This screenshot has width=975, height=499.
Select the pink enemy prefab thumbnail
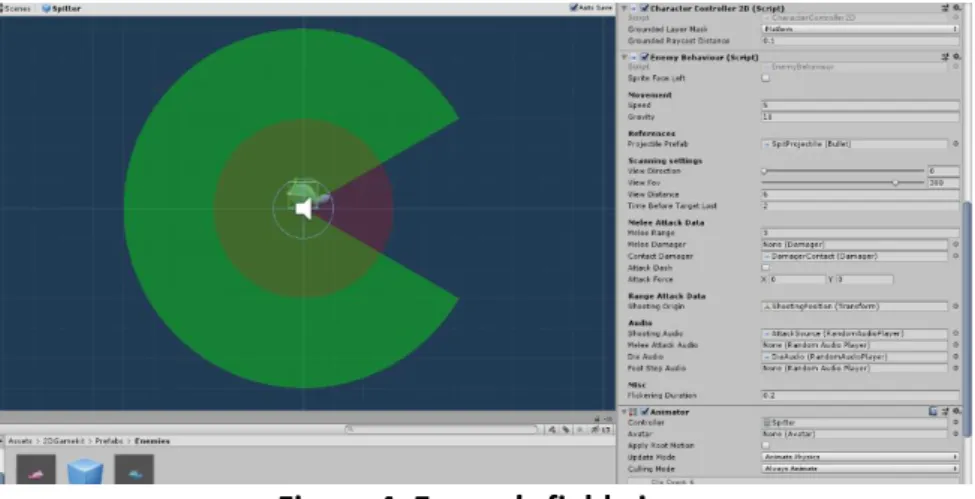coord(36,469)
